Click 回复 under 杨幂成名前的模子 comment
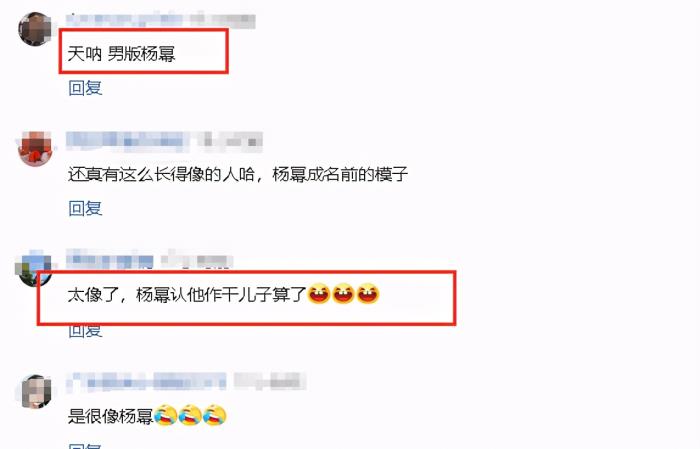 (85, 208)
